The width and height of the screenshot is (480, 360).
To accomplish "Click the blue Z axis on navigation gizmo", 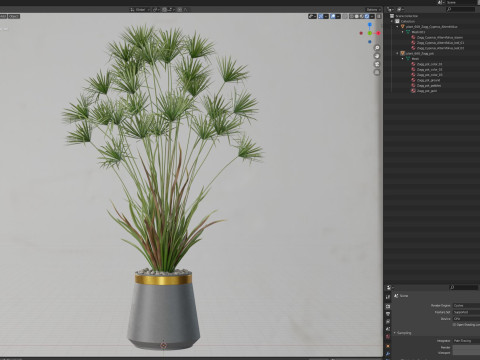I will tap(370, 25).
